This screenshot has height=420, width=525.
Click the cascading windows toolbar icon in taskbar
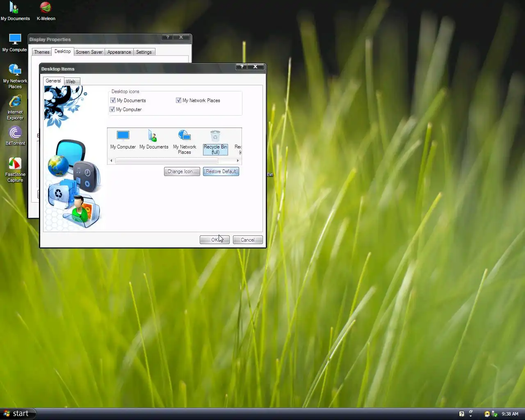pyautogui.click(x=471, y=411)
